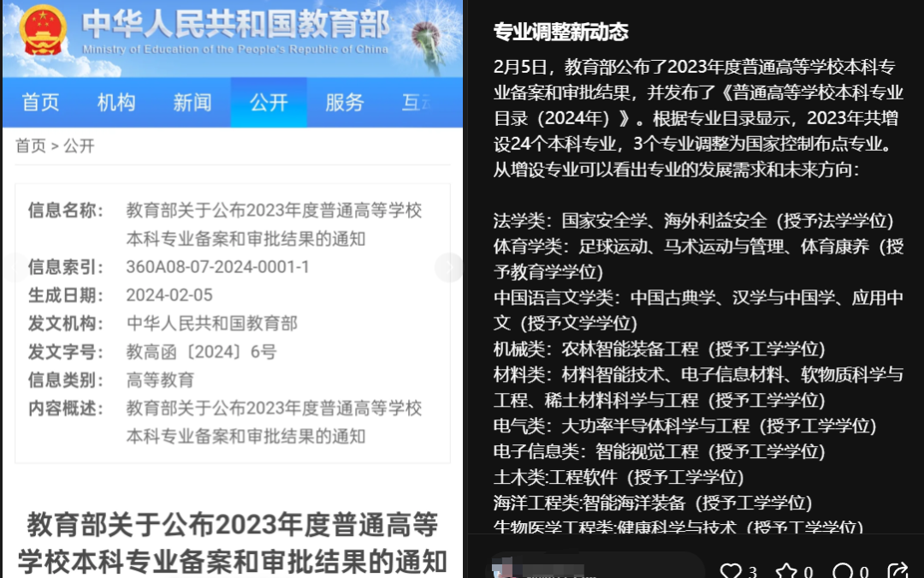Go to next image with right arrow

[x=449, y=267]
